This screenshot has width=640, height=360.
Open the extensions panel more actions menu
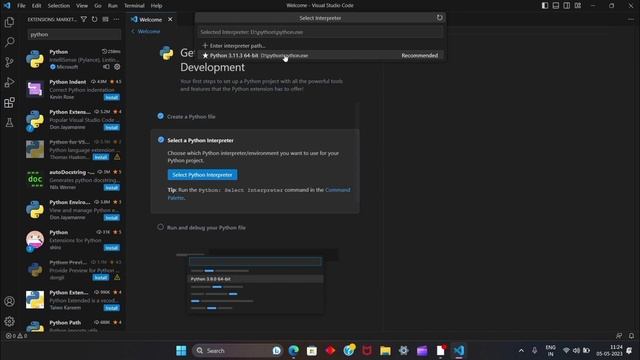[116, 19]
